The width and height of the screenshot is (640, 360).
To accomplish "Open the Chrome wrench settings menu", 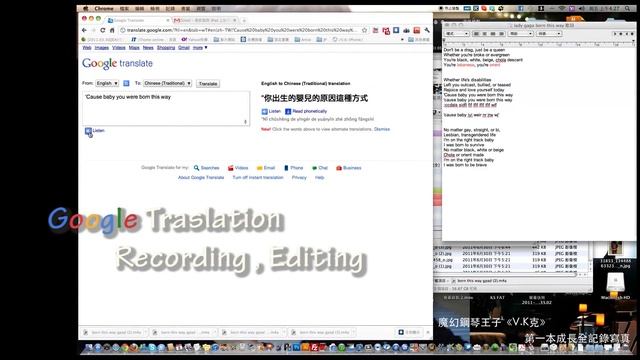I will coord(427,30).
